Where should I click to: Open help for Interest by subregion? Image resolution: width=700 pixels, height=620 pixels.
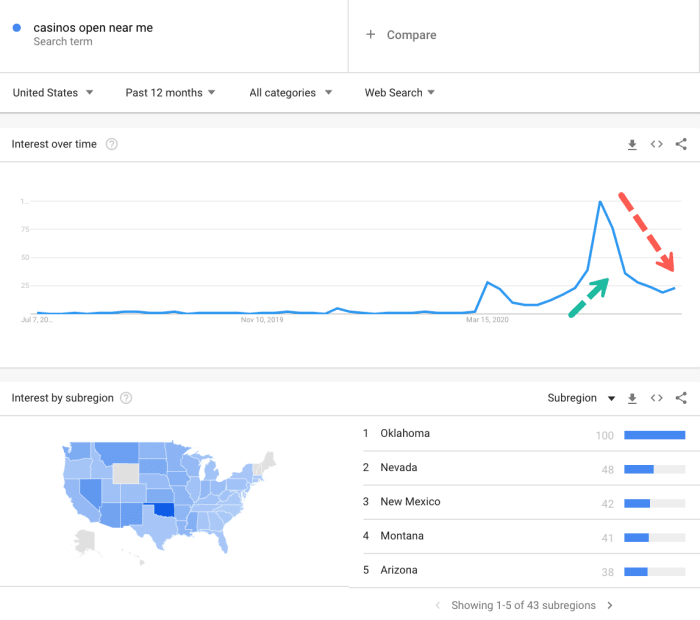126,398
